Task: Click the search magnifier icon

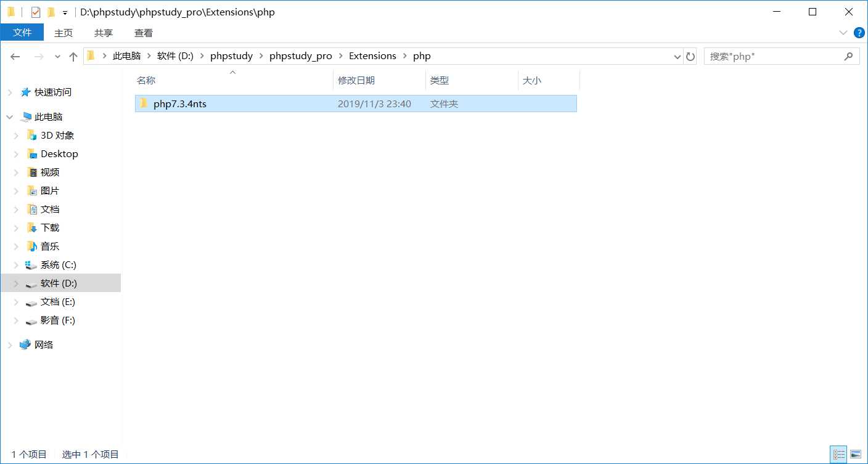Action: click(848, 56)
